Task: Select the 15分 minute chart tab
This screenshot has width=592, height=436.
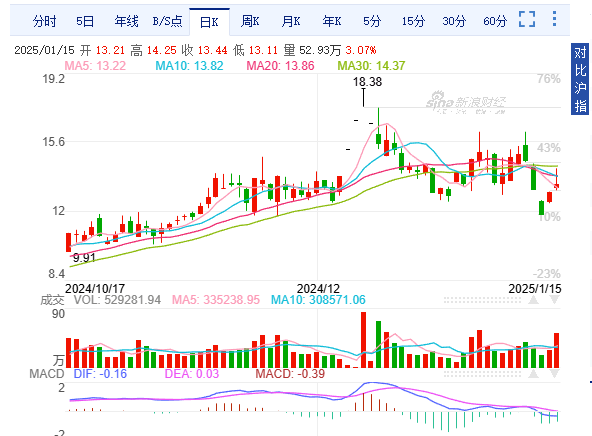Action: [413, 21]
